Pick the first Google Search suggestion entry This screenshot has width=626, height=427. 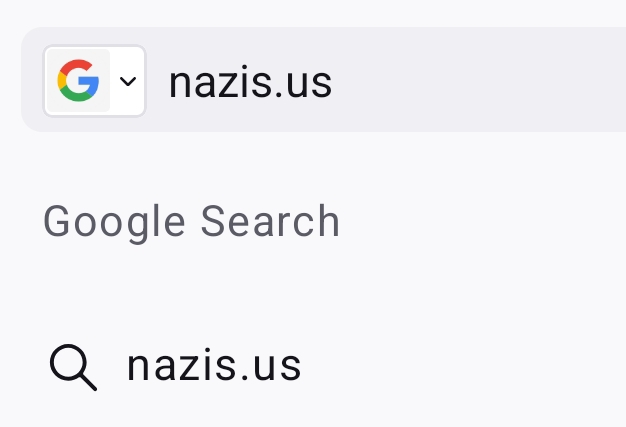[x=214, y=367]
